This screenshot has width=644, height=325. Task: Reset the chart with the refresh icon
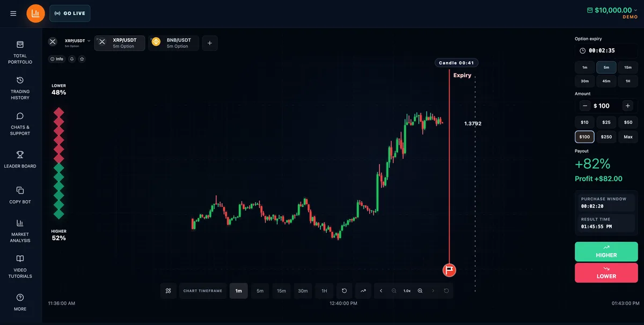344,291
